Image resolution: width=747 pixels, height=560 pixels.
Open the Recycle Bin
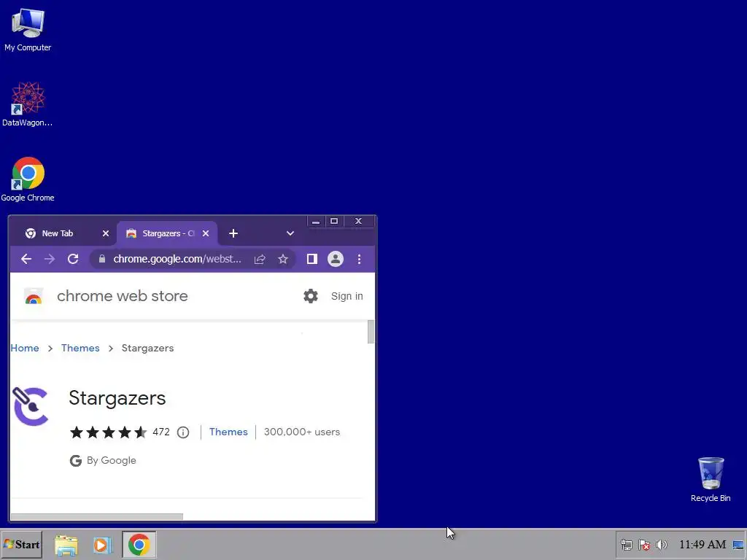click(x=711, y=479)
